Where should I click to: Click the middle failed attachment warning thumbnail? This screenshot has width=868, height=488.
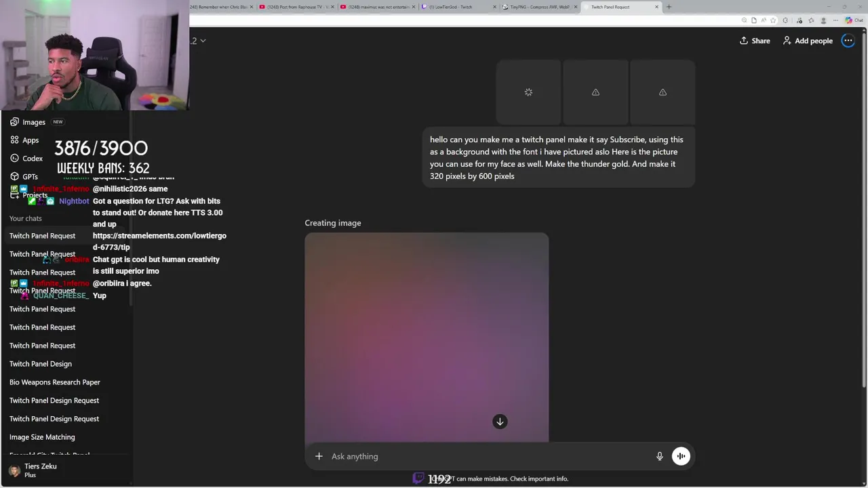point(595,92)
